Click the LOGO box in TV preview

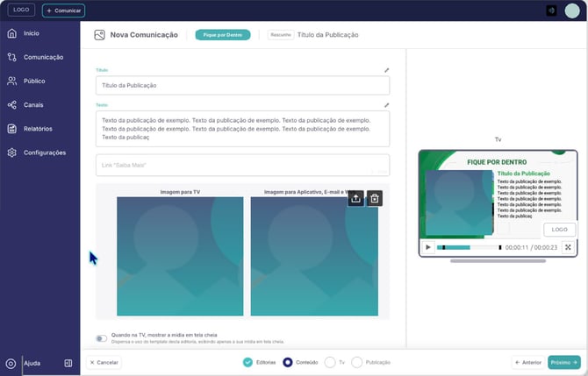click(x=560, y=230)
